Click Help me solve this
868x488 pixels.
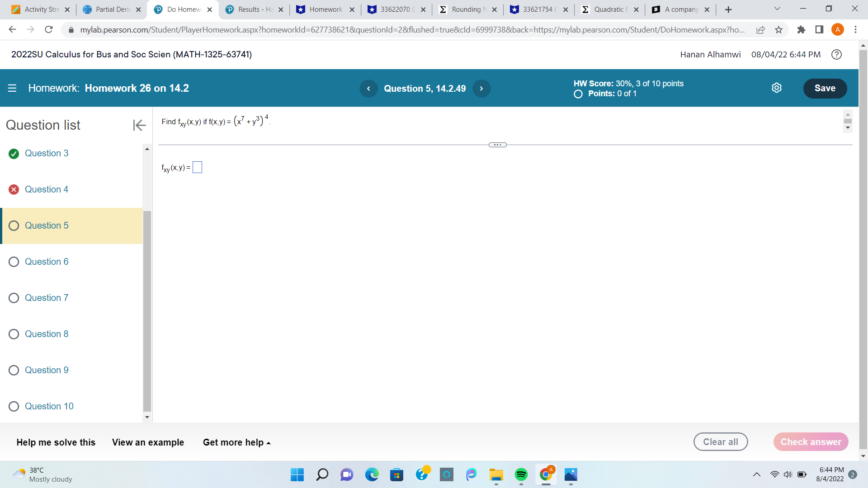[56, 442]
